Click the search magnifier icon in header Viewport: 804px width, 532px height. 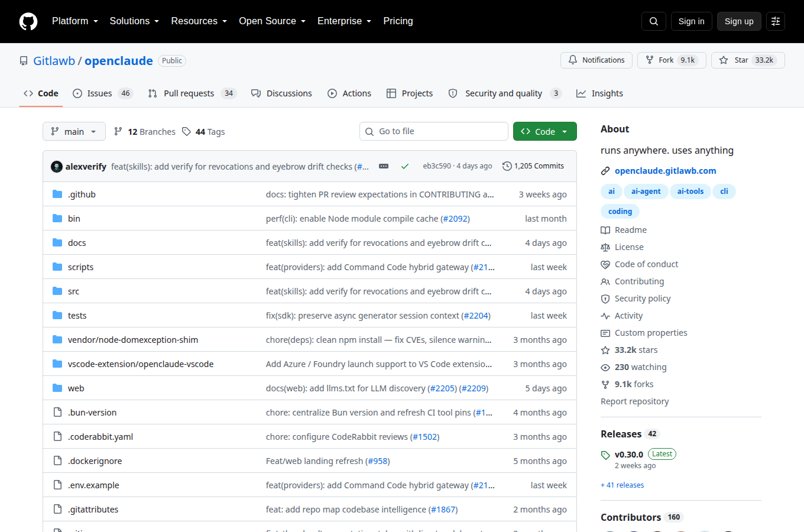click(654, 21)
